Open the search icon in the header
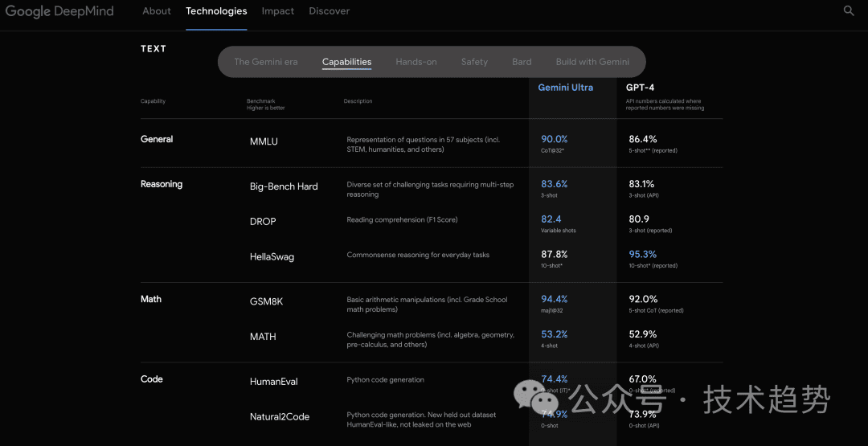Image resolution: width=868 pixels, height=446 pixels. tap(848, 11)
